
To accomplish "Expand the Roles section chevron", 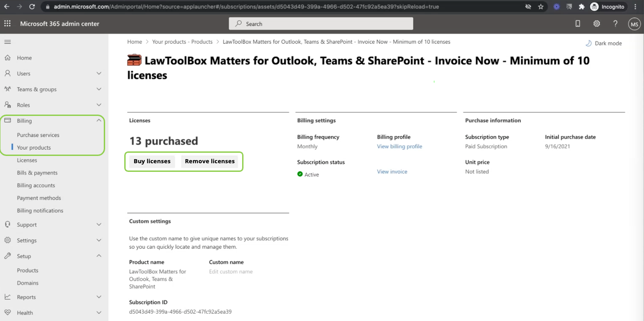I will click(99, 105).
